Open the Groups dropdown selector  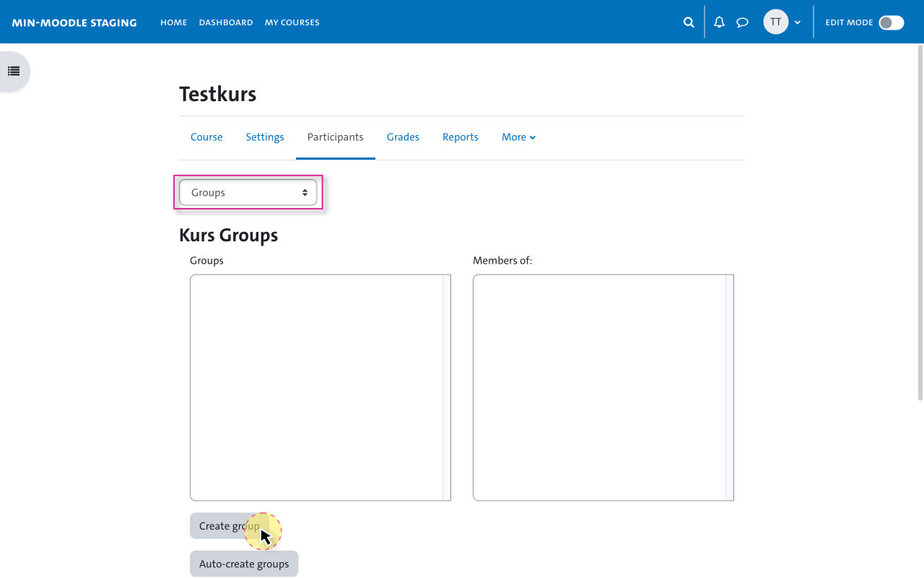(248, 193)
